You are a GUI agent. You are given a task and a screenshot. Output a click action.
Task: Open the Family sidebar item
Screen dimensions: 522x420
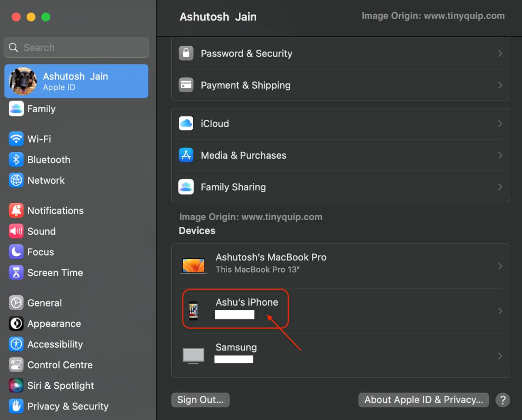(41, 109)
